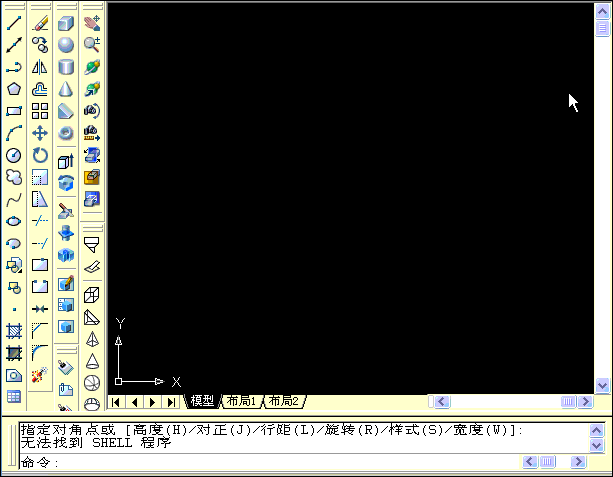The image size is (613, 477).
Task: Select the Rectangle draw tool
Action: point(14,111)
